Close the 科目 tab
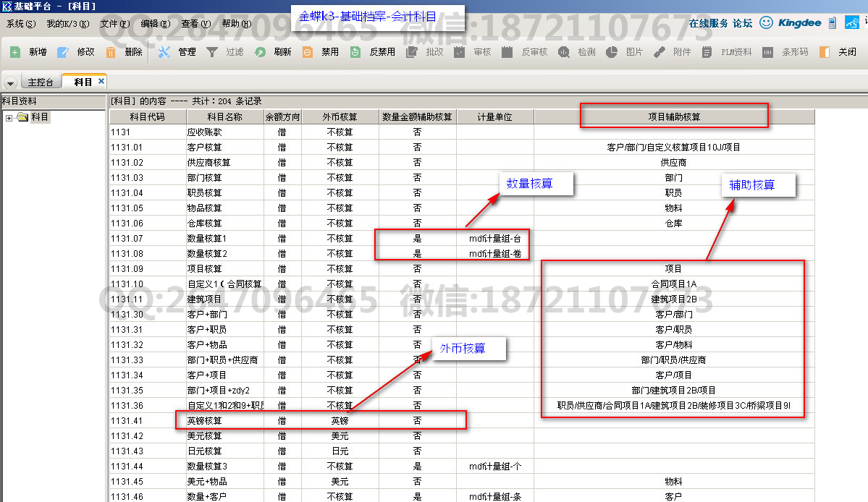The image size is (868, 502). tap(101, 81)
